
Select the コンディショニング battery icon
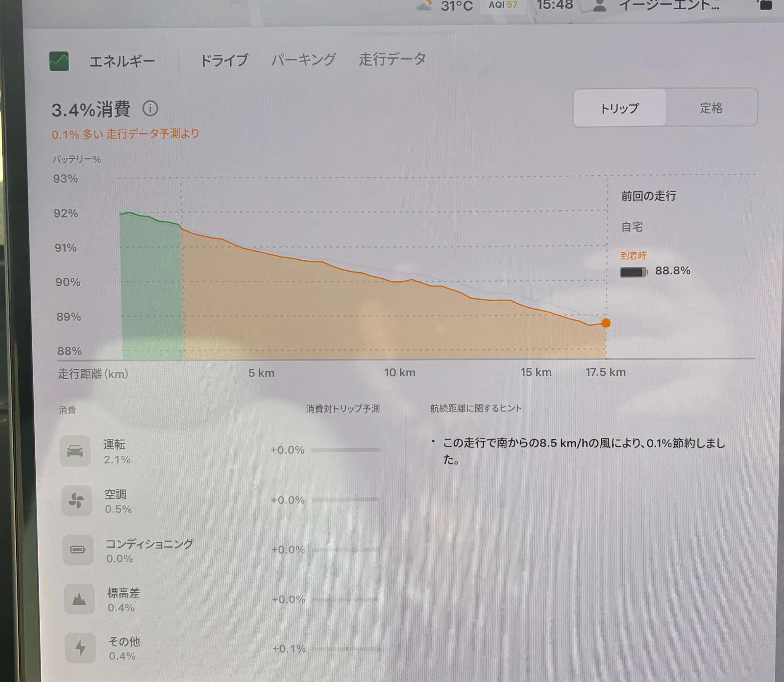(x=78, y=550)
